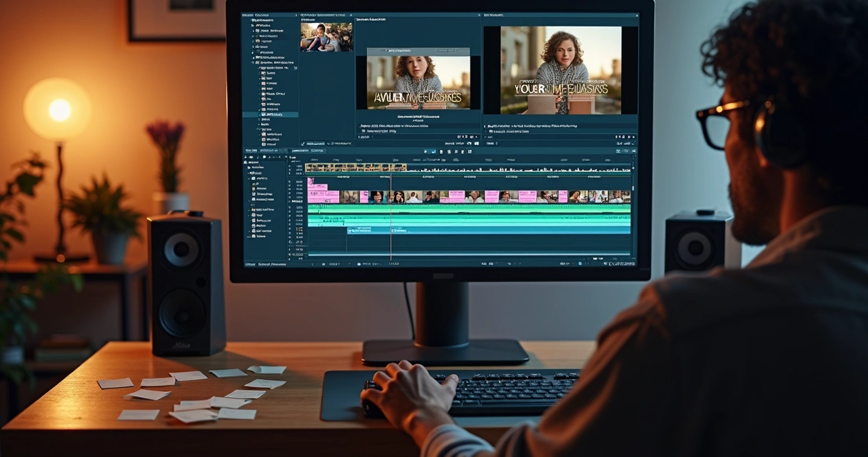Click the large program monitor preview
The image size is (868, 457).
[x=560, y=70]
